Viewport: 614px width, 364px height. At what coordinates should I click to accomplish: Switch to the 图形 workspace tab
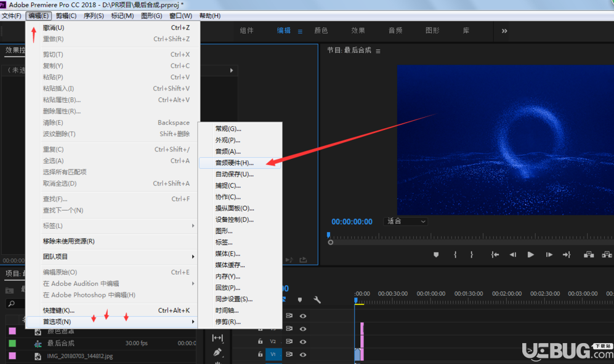tap(432, 31)
